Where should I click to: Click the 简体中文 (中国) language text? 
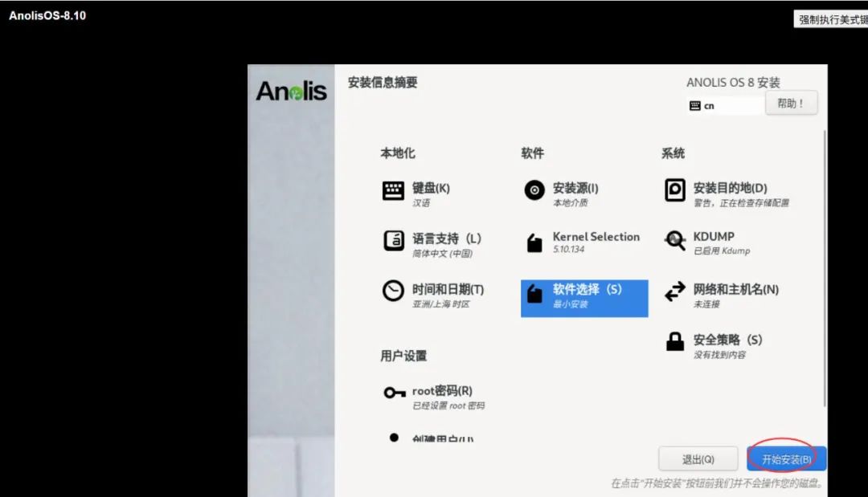pos(442,254)
